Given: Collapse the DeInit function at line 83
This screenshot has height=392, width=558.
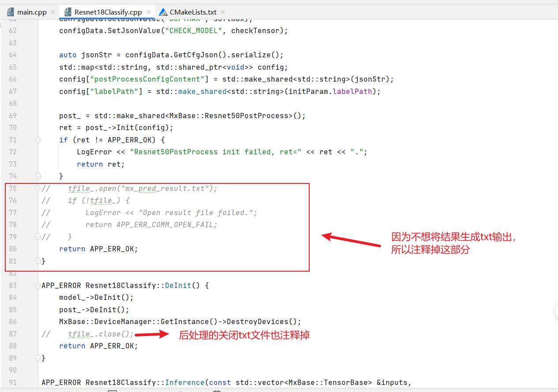Looking at the screenshot, I should 38,285.
